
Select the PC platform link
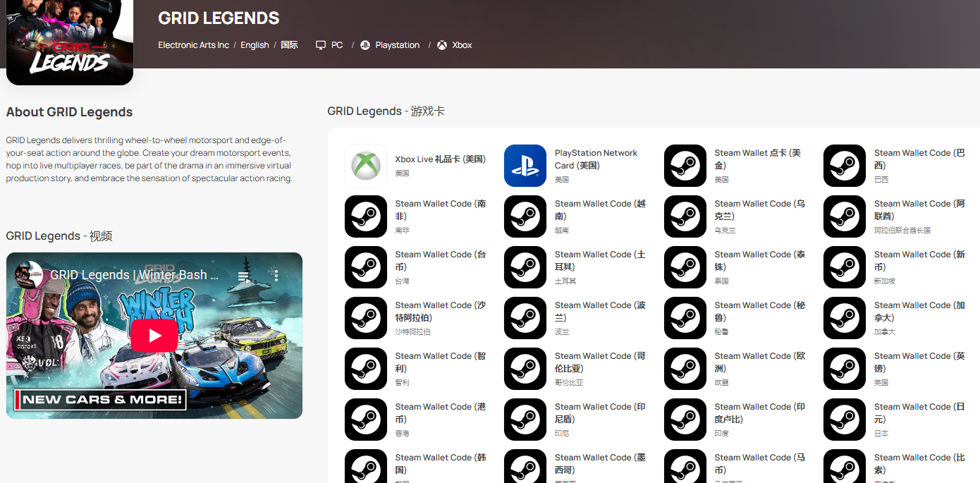tap(329, 45)
